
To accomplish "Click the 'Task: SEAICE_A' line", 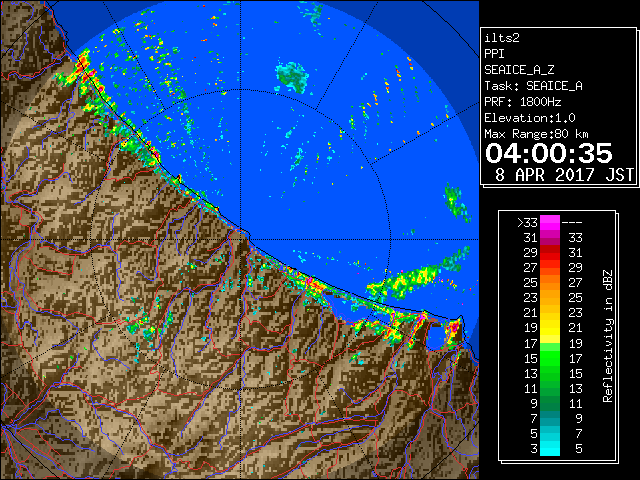I will [533, 86].
